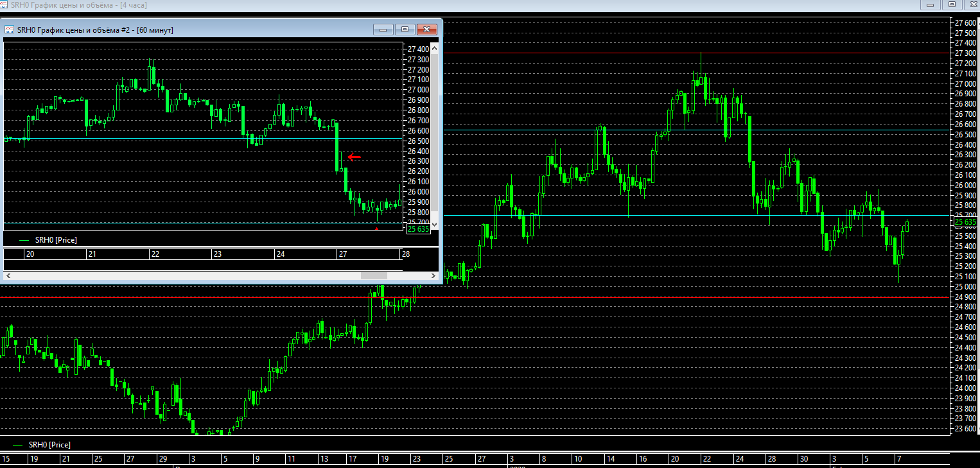
Task: Click date '13' on the main chart time axis
Action: pyautogui.click(x=326, y=459)
